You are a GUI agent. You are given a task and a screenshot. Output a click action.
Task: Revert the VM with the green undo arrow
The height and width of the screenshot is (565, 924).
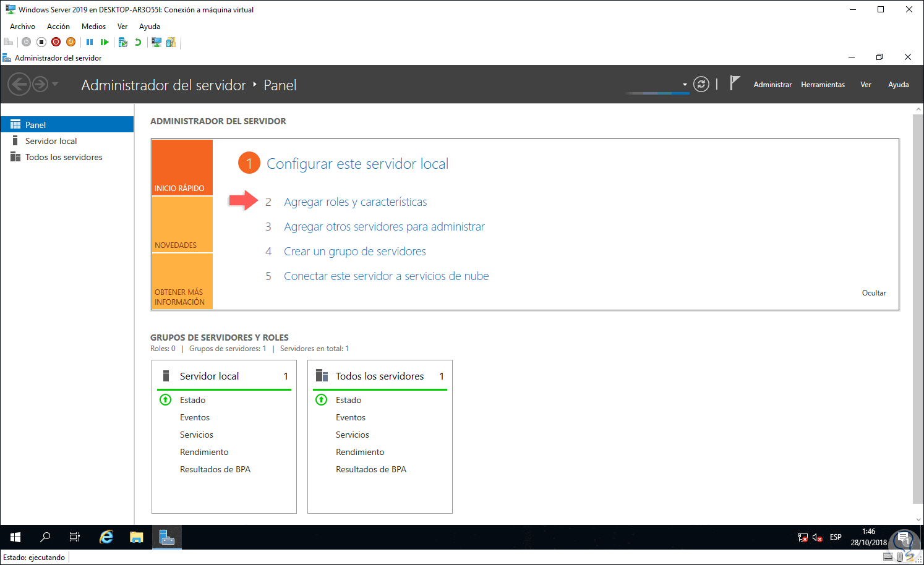click(138, 42)
